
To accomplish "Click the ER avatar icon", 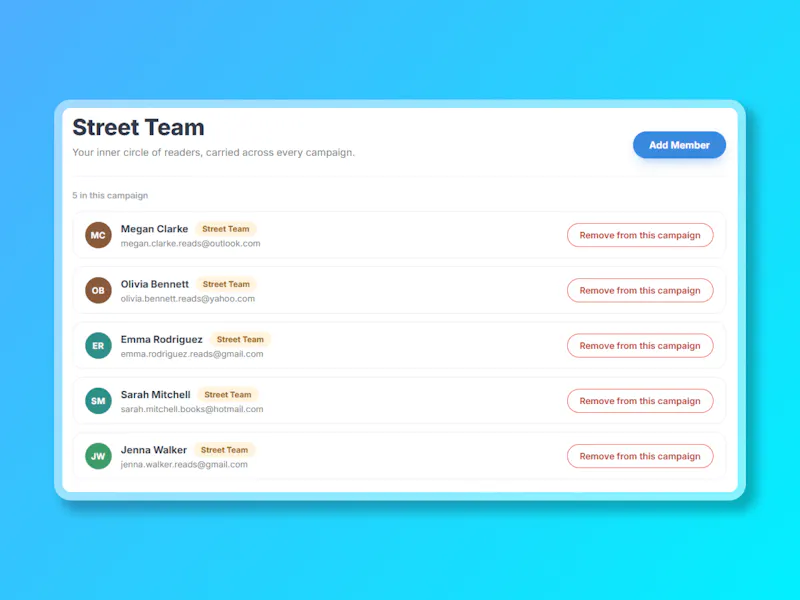I will click(x=98, y=345).
